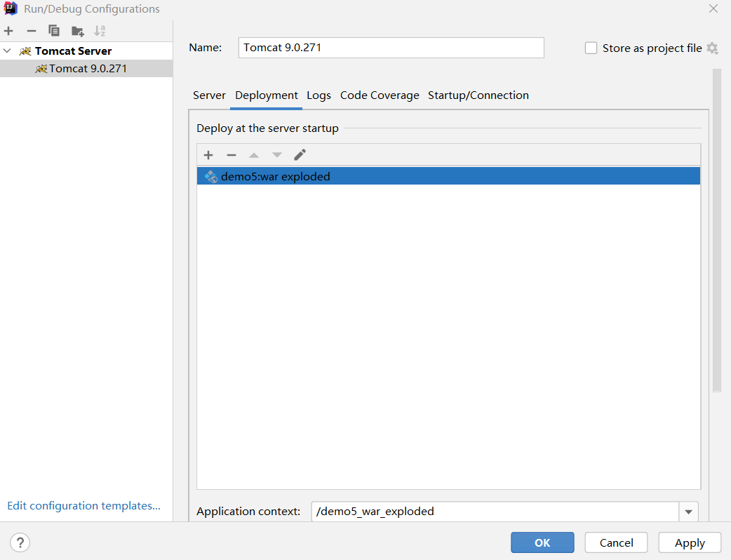Click the Name input field
The image size is (731, 560).
pos(391,48)
